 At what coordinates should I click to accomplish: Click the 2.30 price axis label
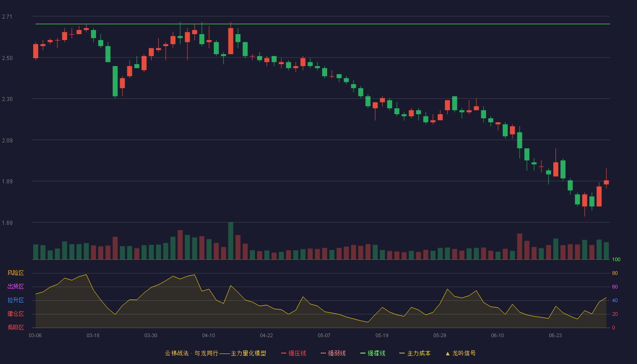(7, 99)
